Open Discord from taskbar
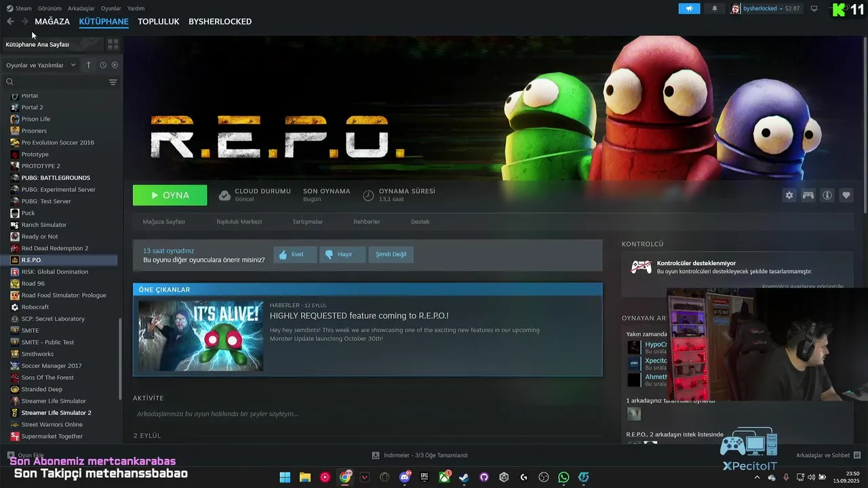The width and height of the screenshot is (868, 488). pos(405,477)
